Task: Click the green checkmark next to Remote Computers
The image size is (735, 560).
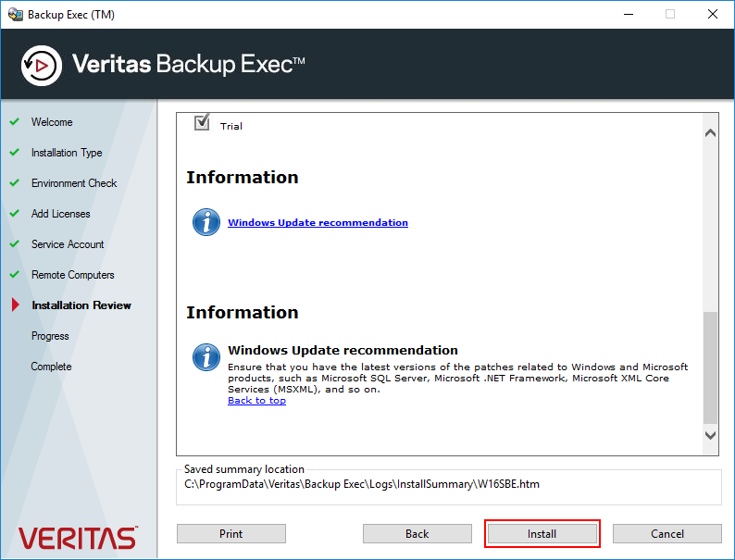Action: pyautogui.click(x=15, y=274)
